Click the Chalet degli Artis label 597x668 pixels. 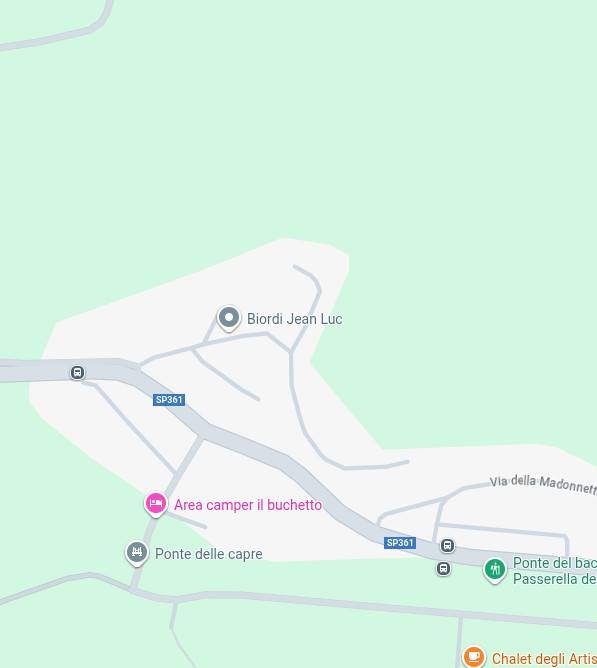(x=544, y=659)
